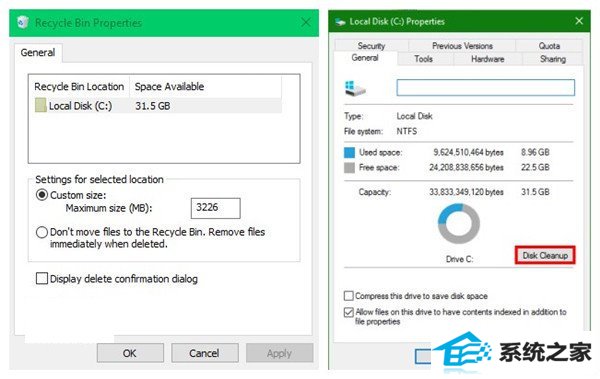This screenshot has width=600, height=379.
Task: Click OK in Recycle Bin Properties
Action: (x=130, y=353)
